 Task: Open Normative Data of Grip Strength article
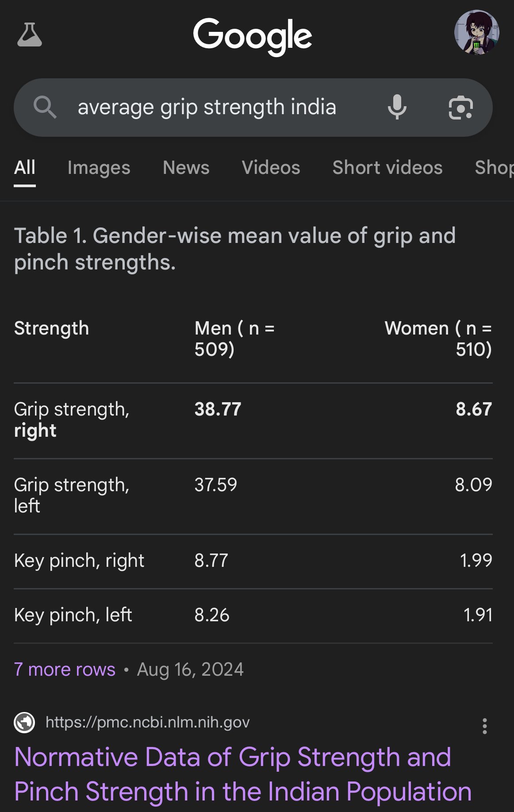[243, 774]
